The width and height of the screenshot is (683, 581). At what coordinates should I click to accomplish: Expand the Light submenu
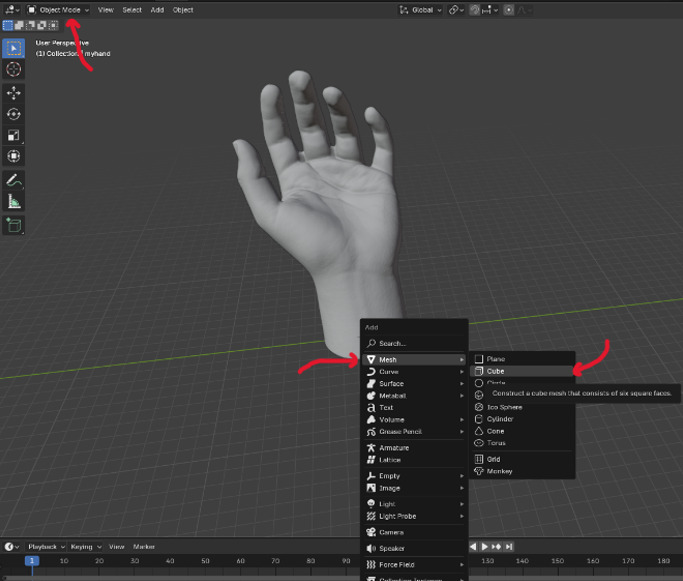(414, 504)
